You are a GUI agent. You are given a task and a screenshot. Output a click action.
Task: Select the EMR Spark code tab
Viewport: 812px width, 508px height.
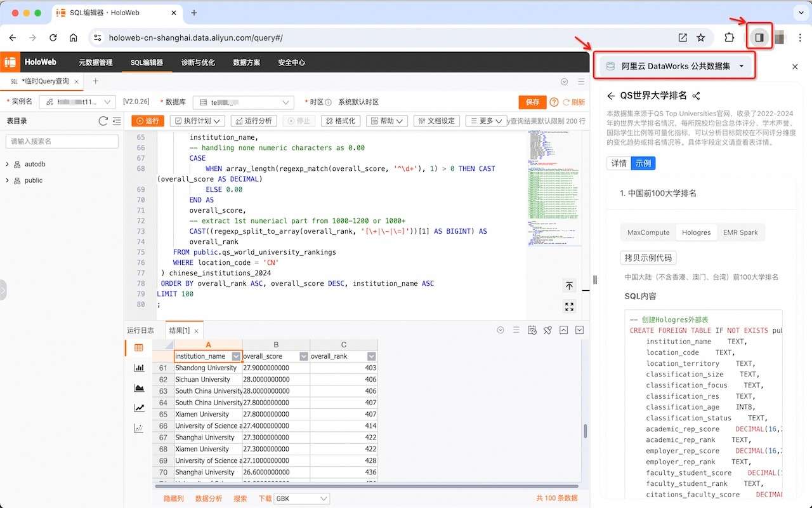pos(740,232)
